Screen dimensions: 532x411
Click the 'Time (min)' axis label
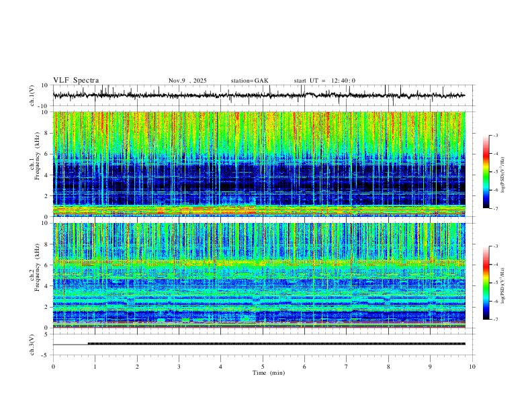[269, 373]
